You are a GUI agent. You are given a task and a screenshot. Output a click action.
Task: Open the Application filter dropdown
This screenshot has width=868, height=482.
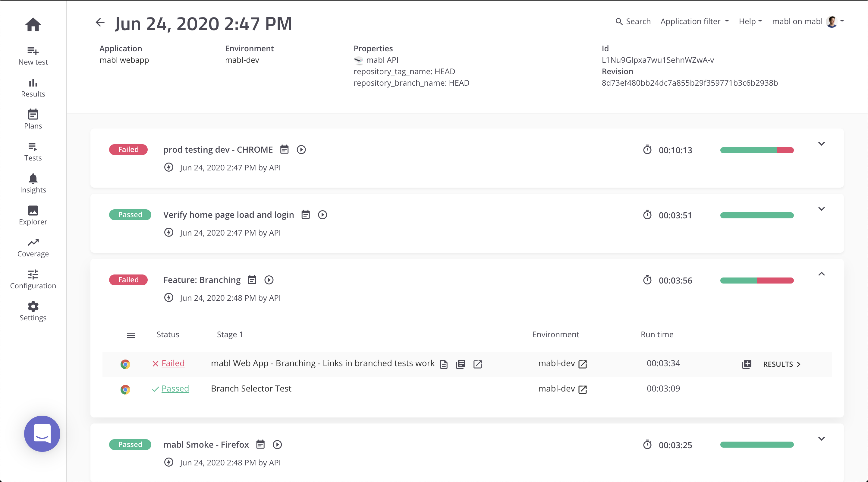coord(694,21)
